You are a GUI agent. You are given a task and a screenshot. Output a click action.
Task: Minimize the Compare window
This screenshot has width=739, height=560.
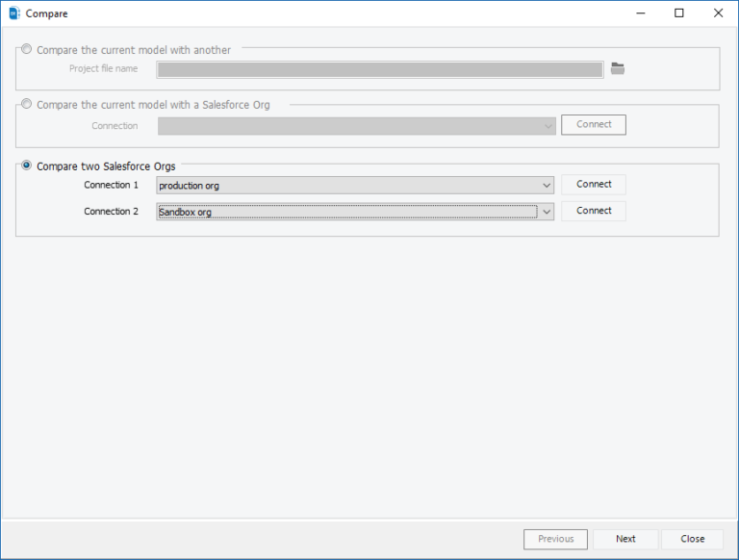coord(636,13)
